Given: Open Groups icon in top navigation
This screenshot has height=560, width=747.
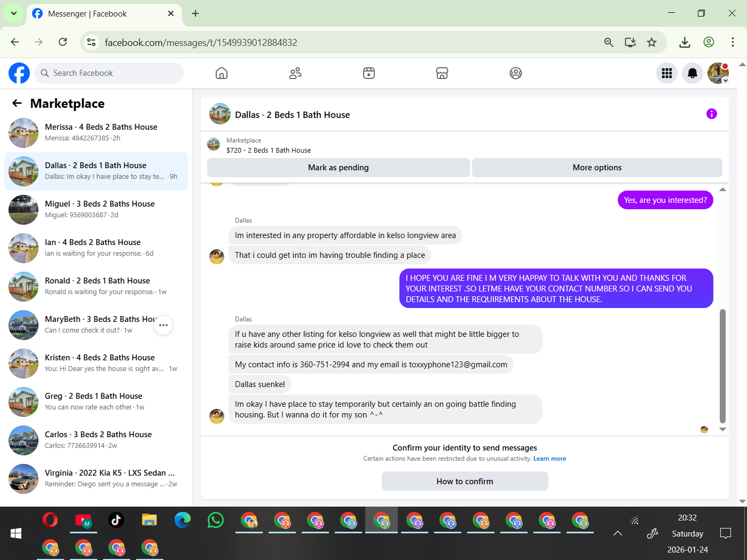Looking at the screenshot, I should tap(516, 73).
